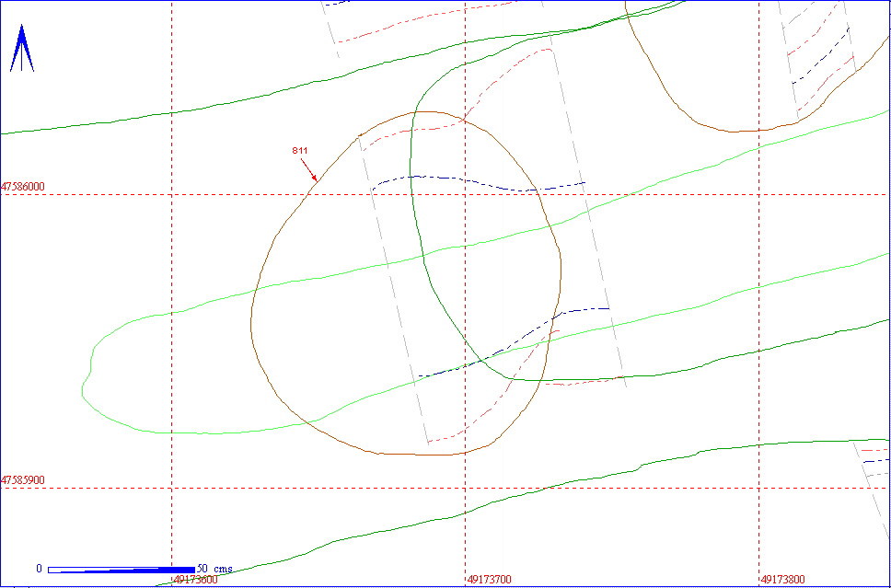Click the grid label 47585900
891x588 pixels.
23,480
